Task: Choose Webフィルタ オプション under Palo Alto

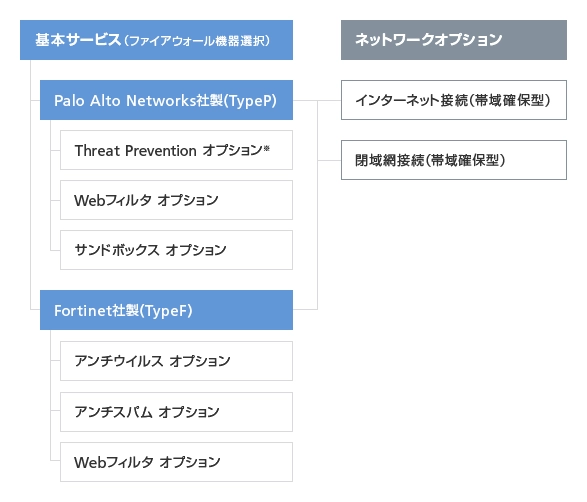Action: tap(176, 200)
